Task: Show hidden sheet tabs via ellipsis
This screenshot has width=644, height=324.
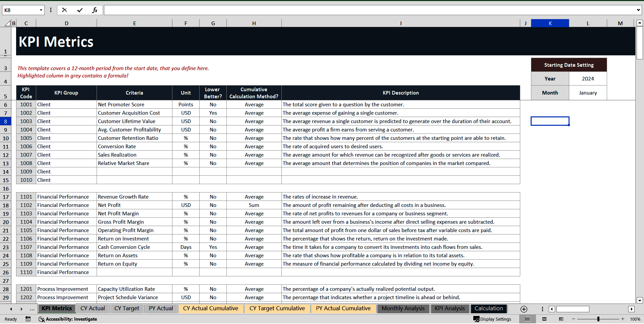Action: [32, 309]
